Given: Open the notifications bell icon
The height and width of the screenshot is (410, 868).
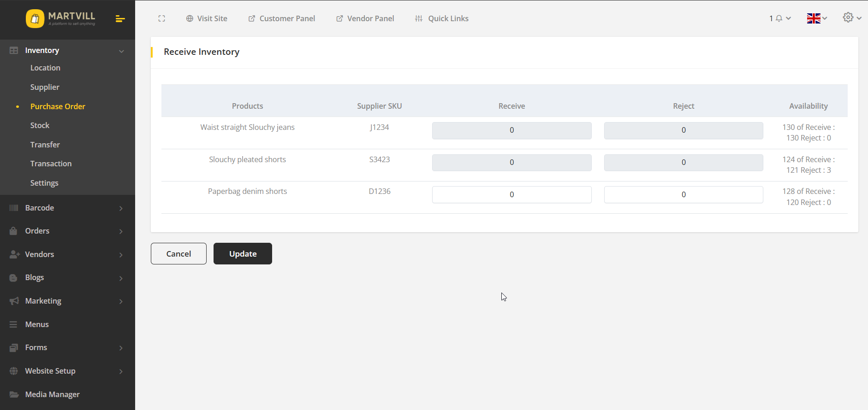Looking at the screenshot, I should 779,18.
